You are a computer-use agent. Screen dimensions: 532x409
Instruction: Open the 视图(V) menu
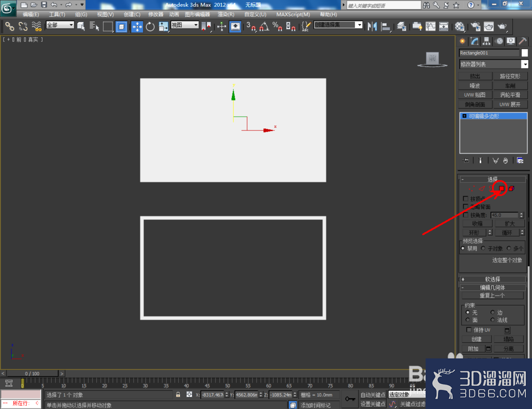click(105, 14)
